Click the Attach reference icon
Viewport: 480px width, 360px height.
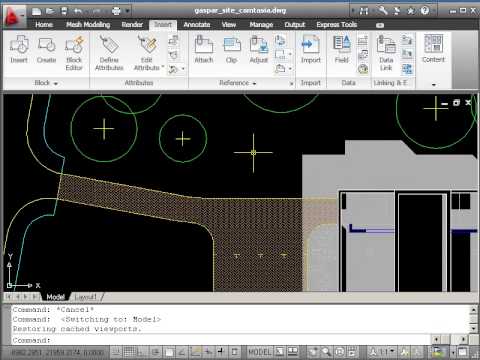[204, 45]
